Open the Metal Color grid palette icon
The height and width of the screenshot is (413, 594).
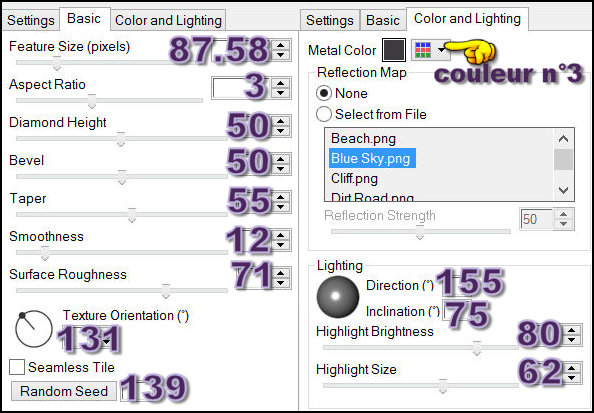click(423, 50)
